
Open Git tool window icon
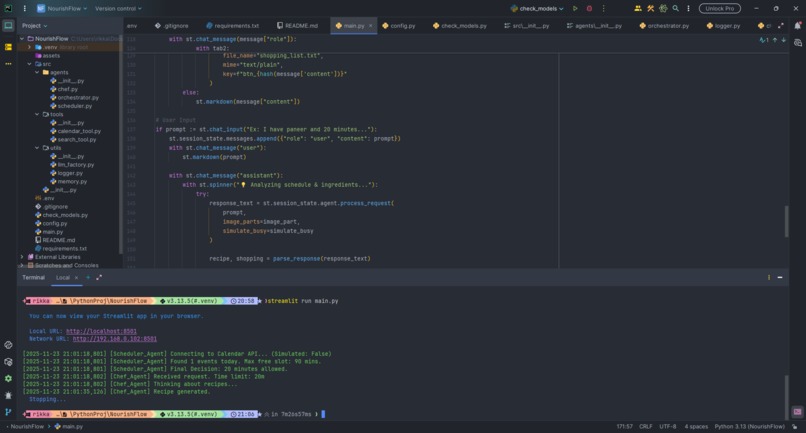click(8, 412)
